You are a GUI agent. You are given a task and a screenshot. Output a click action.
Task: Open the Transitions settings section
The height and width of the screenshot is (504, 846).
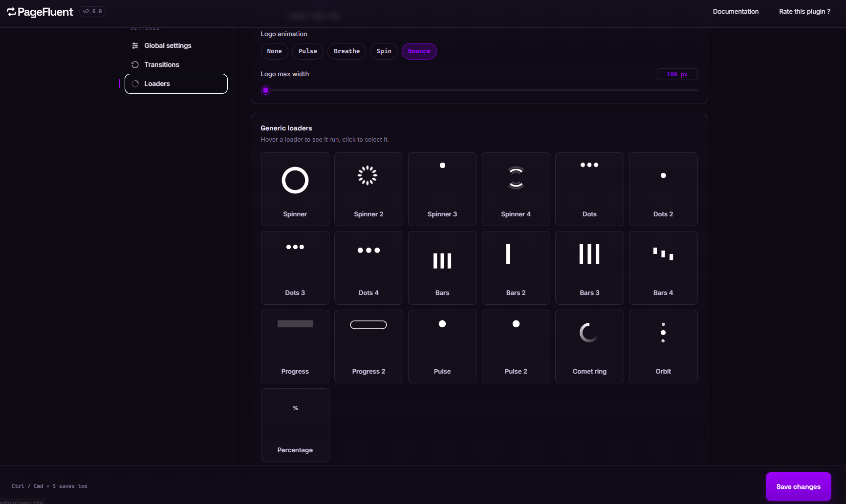[176, 64]
